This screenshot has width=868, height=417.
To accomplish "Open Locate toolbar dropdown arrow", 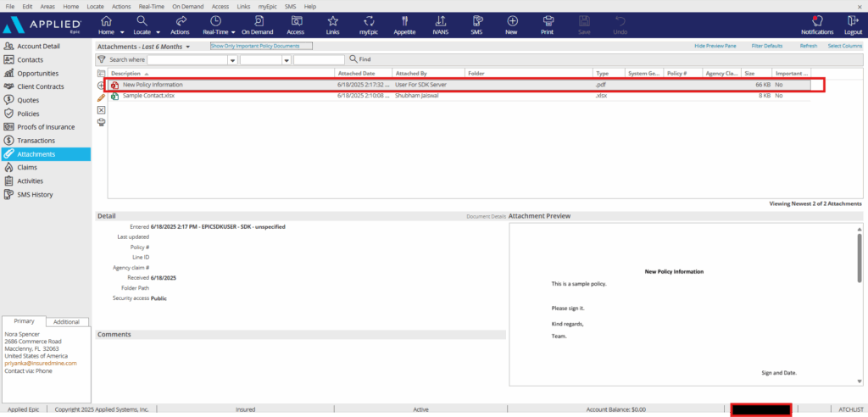I will click(159, 33).
